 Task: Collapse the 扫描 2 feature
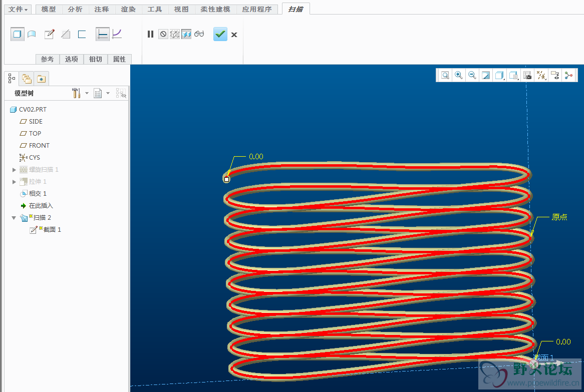tap(14, 218)
